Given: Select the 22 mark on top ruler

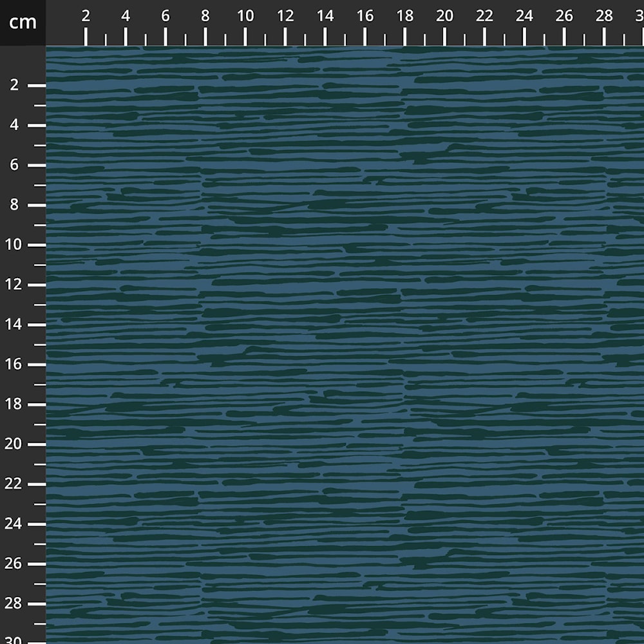Looking at the screenshot, I should [x=484, y=17].
